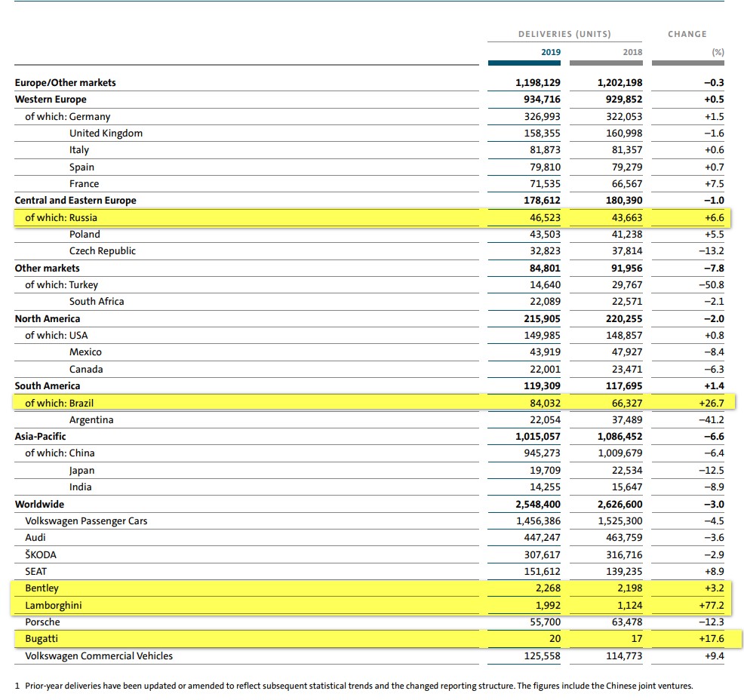Click Bugatti 2019 value 20
The width and height of the screenshot is (744, 700).
(x=555, y=639)
